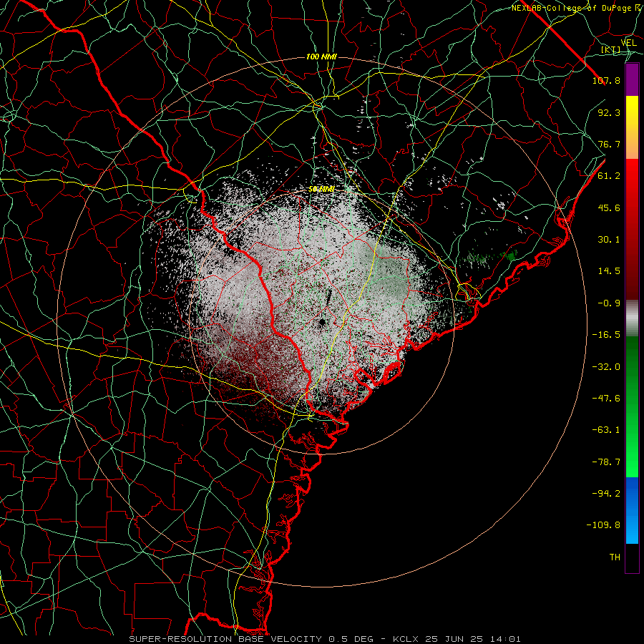Click the 30.1 velocity scale value

point(609,240)
